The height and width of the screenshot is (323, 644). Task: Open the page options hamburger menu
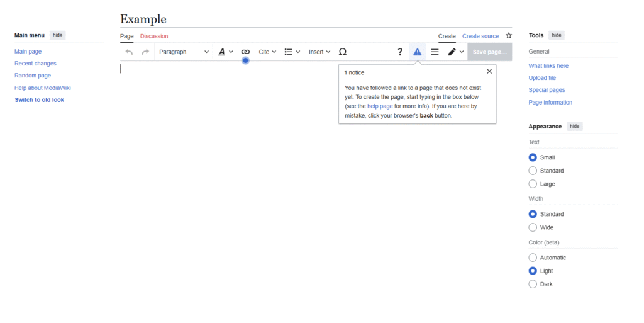point(435,52)
